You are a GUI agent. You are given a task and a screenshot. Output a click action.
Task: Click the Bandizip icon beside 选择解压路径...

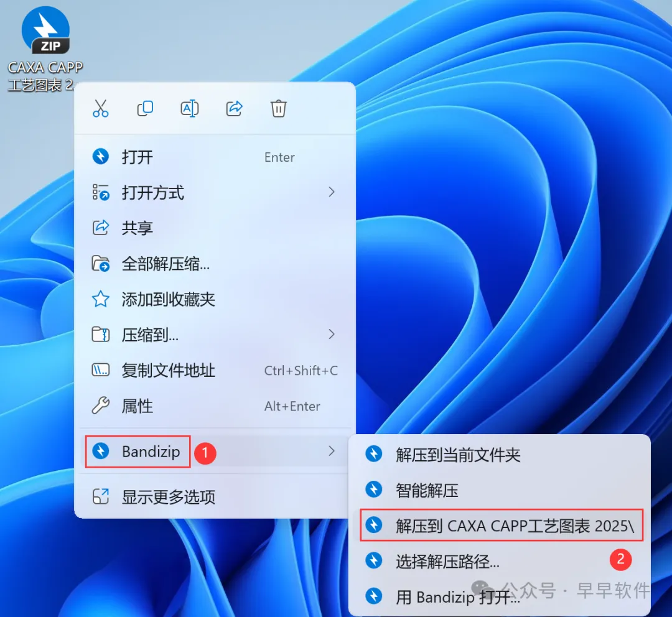374,560
